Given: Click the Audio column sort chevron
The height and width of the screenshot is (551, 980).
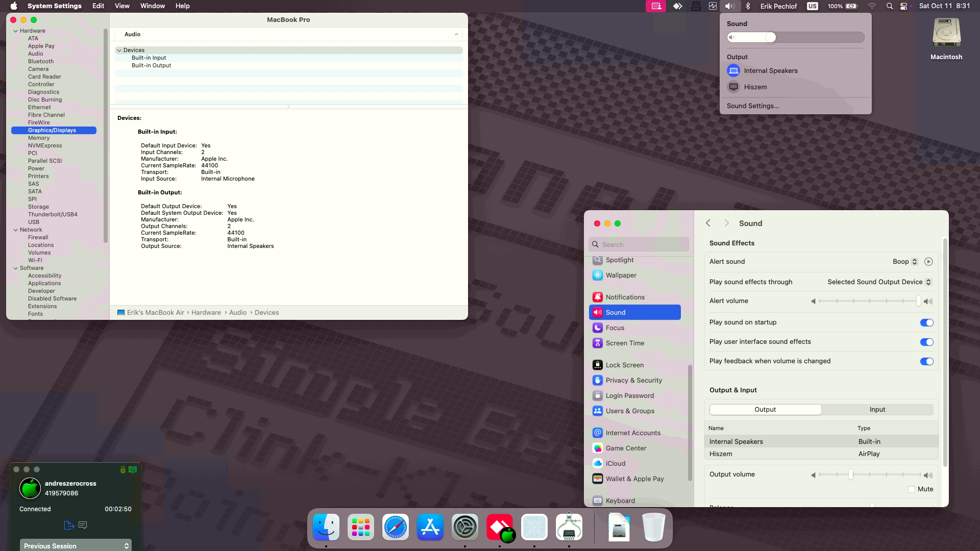Looking at the screenshot, I should pyautogui.click(x=456, y=34).
